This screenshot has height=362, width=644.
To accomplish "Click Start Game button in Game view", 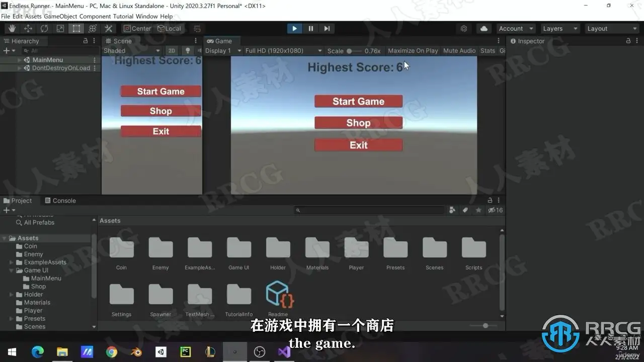I will pos(359,102).
